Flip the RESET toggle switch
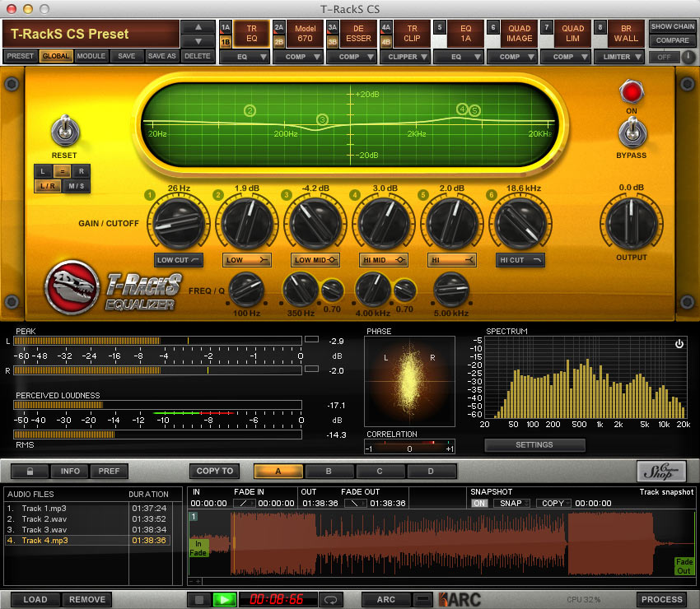Image resolution: width=700 pixels, height=609 pixels. pos(63,132)
